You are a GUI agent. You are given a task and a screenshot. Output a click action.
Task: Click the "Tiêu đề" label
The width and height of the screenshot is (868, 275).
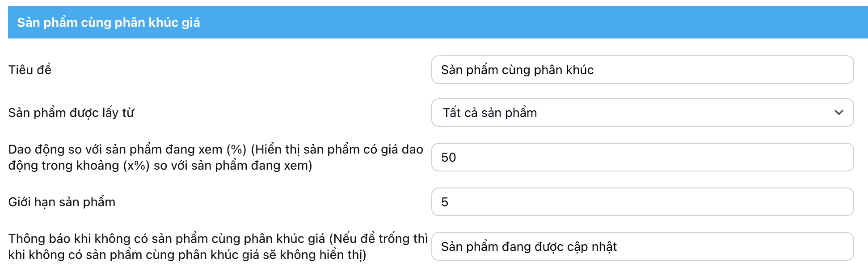pyautogui.click(x=30, y=70)
